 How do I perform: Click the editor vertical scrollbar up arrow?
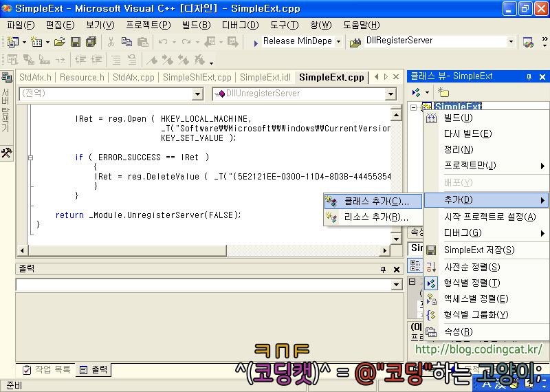point(396,115)
